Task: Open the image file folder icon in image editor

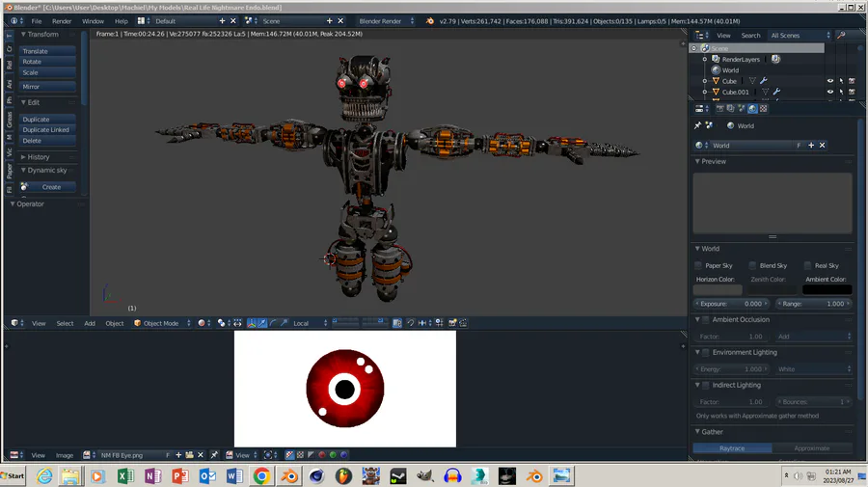Action: 189,455
